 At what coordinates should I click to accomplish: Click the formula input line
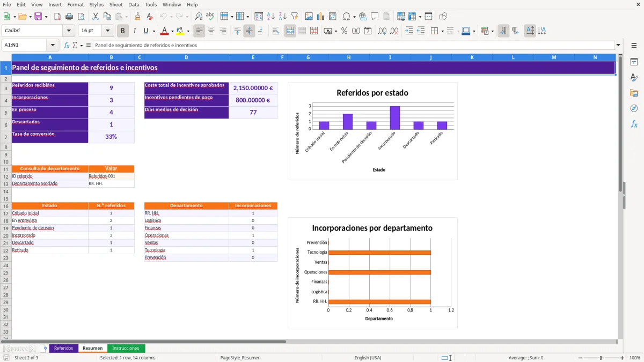pos(354,45)
